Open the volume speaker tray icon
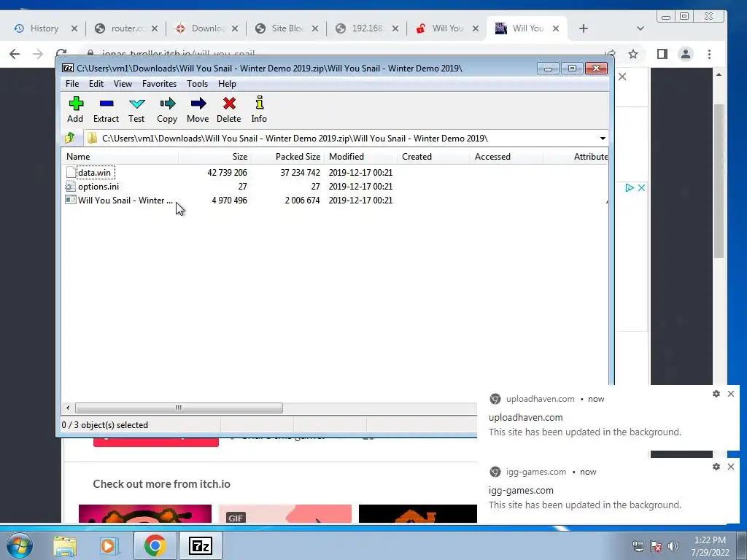 673,546
